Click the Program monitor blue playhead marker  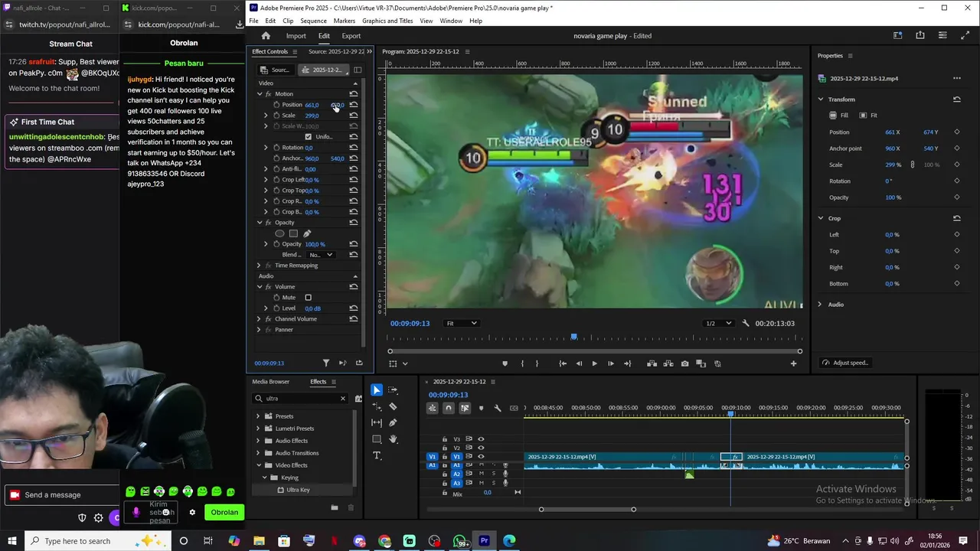(574, 337)
